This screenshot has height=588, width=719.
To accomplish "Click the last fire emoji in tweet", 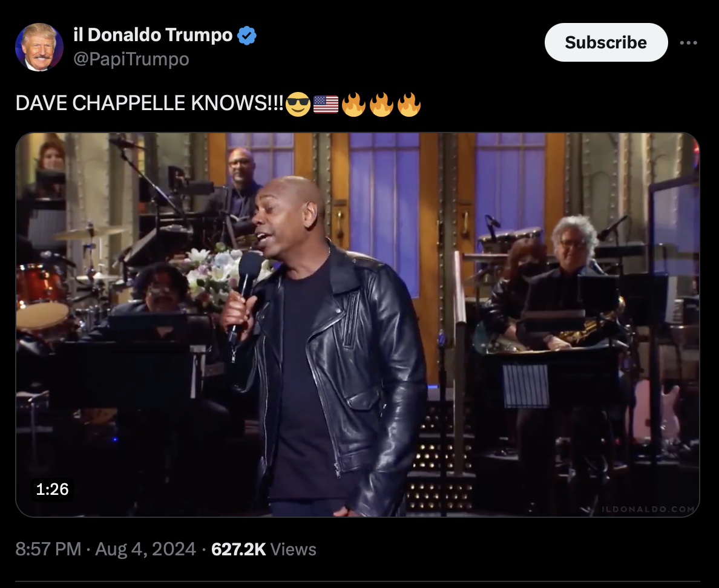I will 409,104.
